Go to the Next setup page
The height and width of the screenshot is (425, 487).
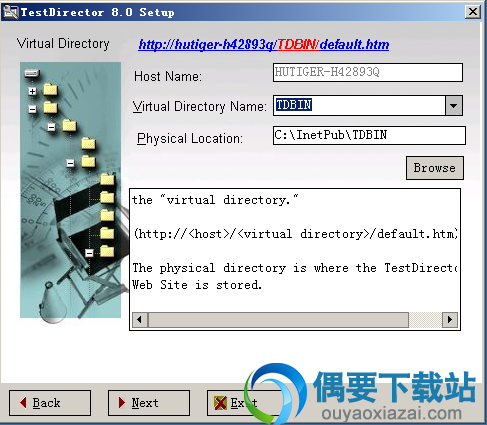(x=149, y=403)
